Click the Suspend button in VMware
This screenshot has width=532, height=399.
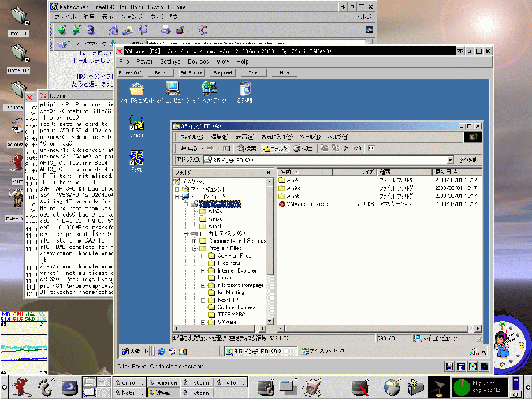(222, 73)
